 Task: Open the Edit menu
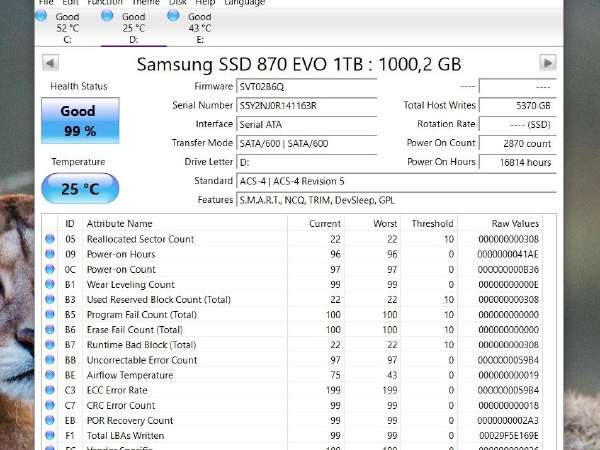[70, 2]
